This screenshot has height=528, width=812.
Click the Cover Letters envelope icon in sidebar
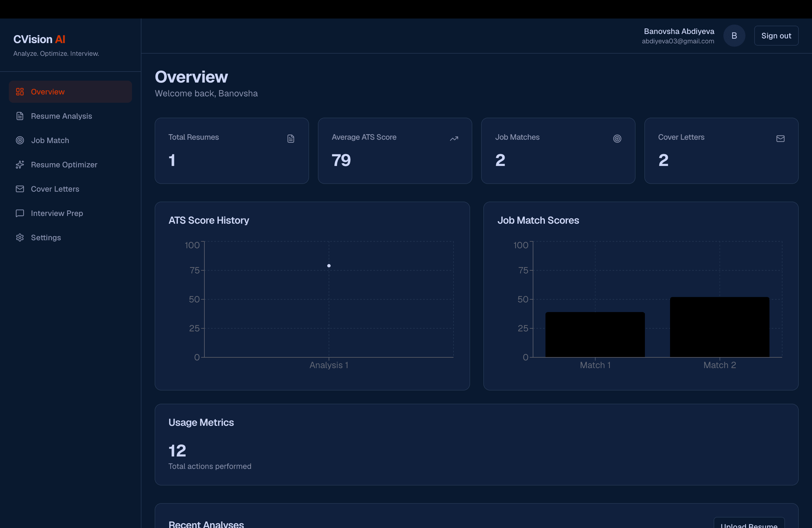20,189
